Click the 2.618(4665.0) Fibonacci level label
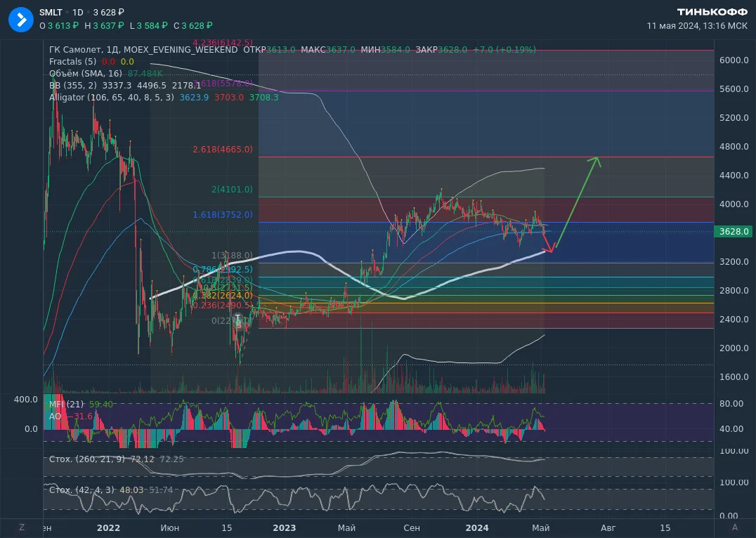This screenshot has width=756, height=538. click(x=223, y=150)
